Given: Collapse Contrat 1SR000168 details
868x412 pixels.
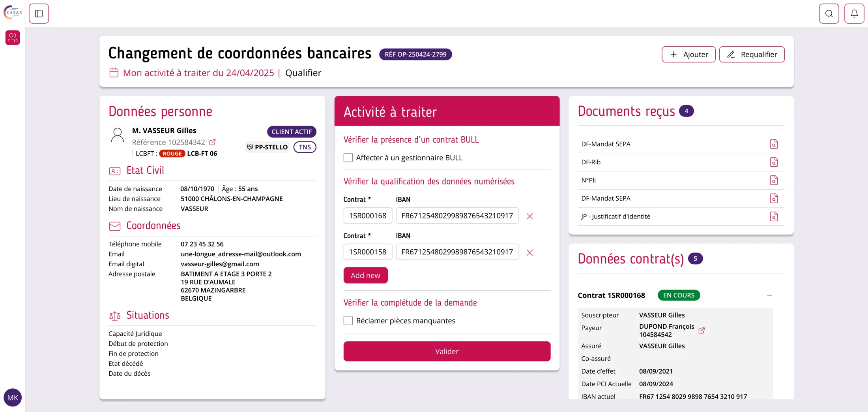Looking at the screenshot, I should point(769,295).
